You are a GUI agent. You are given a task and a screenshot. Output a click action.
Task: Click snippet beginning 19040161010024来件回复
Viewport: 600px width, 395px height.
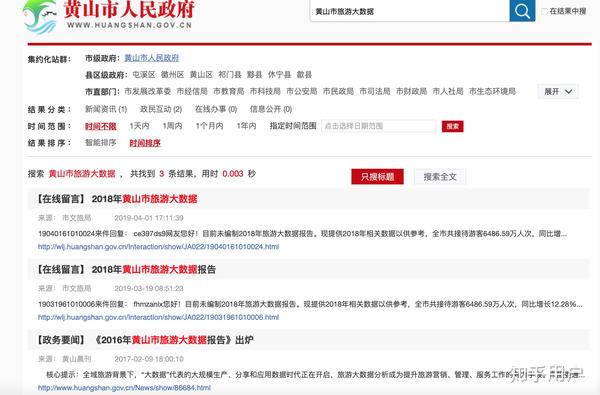(x=302, y=233)
